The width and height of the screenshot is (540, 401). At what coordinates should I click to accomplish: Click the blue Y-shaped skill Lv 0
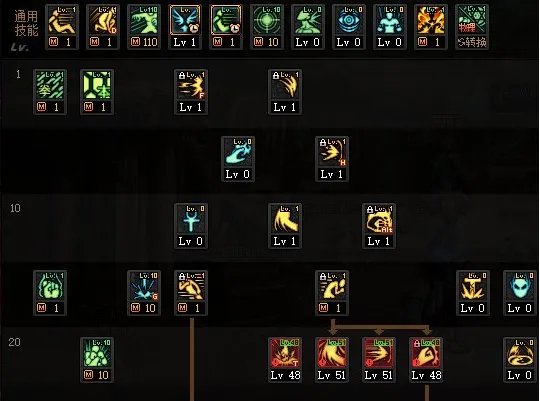(191, 219)
